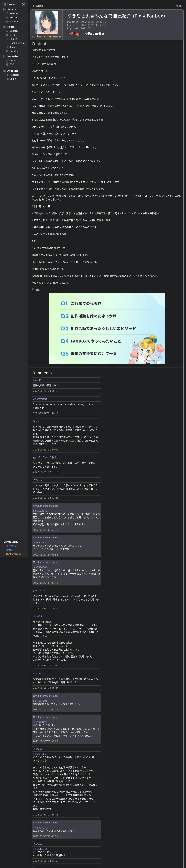Go to the previous post
This screenshot has width=186, height=868.
pos(37,6)
